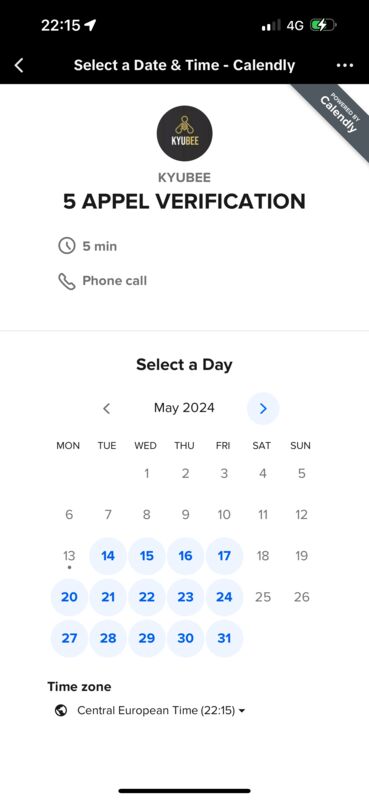Tap the Powered by Calendly ribbon
Screen dimensions: 369x800
[335, 115]
